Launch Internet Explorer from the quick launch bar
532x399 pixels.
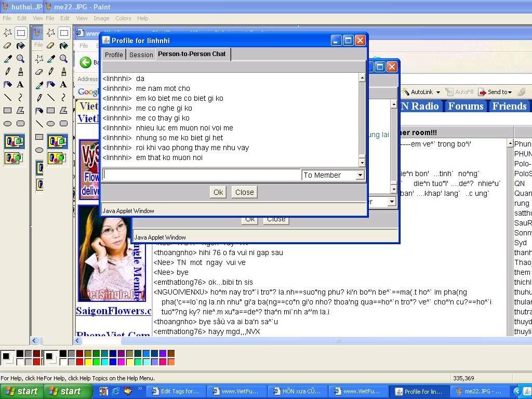(x=116, y=391)
